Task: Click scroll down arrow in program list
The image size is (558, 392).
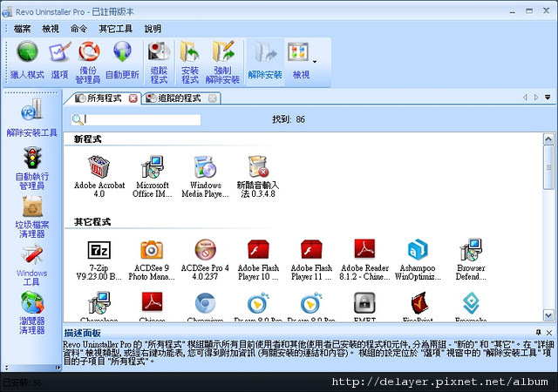Action: [548, 315]
